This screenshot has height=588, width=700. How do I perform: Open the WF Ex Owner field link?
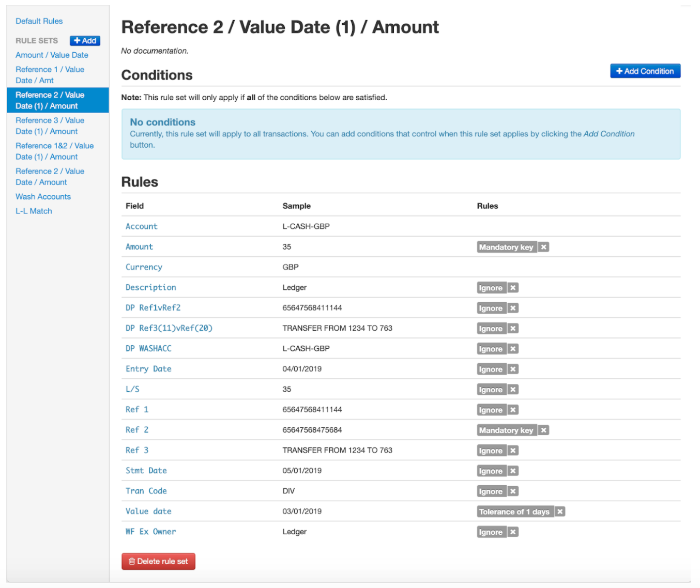tap(150, 531)
